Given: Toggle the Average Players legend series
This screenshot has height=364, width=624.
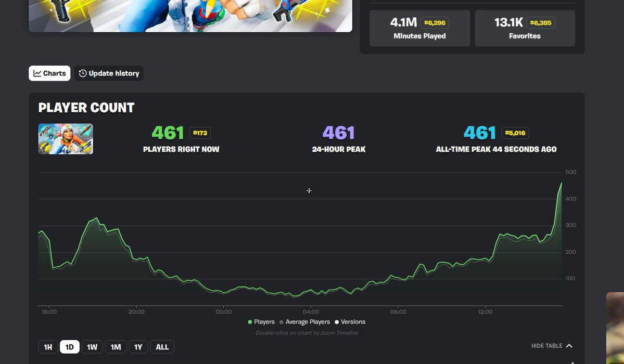Looking at the screenshot, I should pyautogui.click(x=304, y=322).
